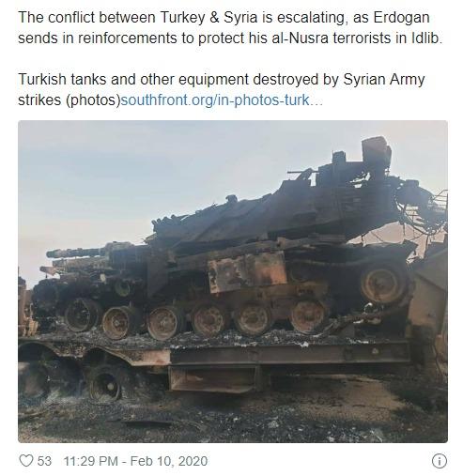Screen dimensions: 463x476
Task: Open the tweet info circle icon
Action: click(x=440, y=461)
